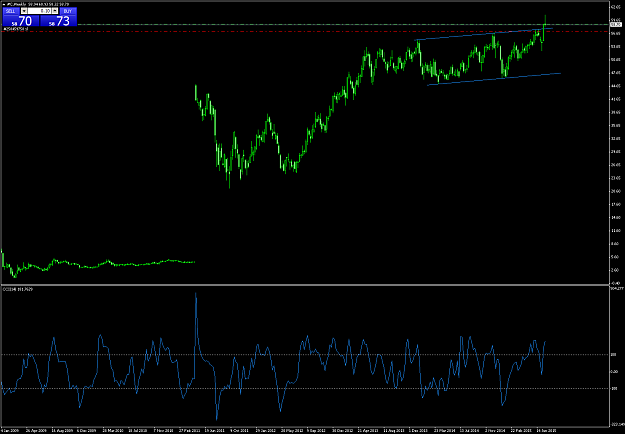Click the SELL button in one-click panel
The image size is (625, 434).
tap(10, 11)
